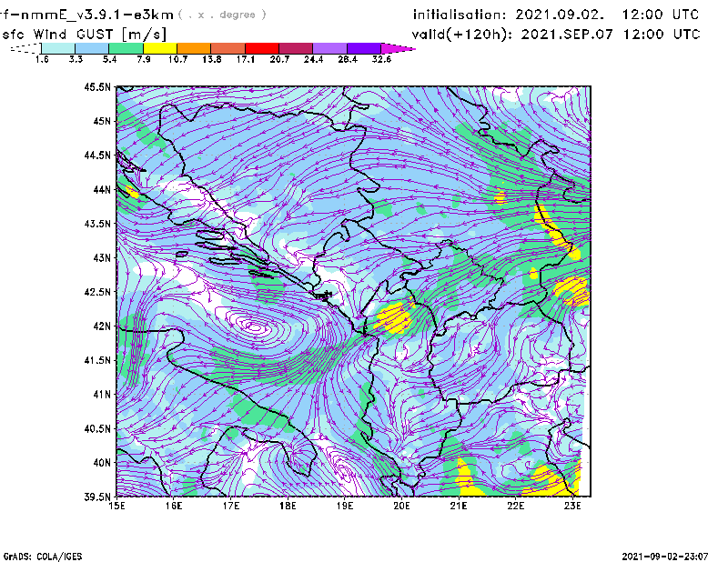Click the legend value '32.6'
This screenshot has width=728, height=562.
381,59
